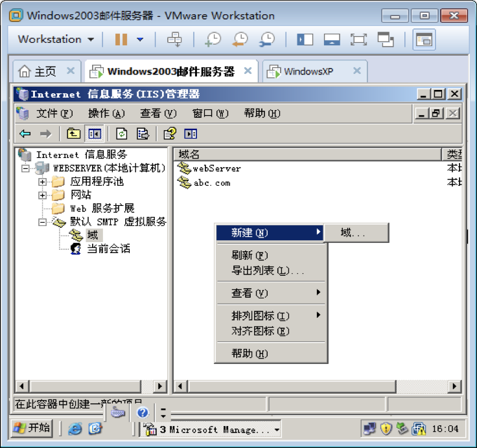Click the Refresh icon in IIS toolbar

click(x=122, y=134)
